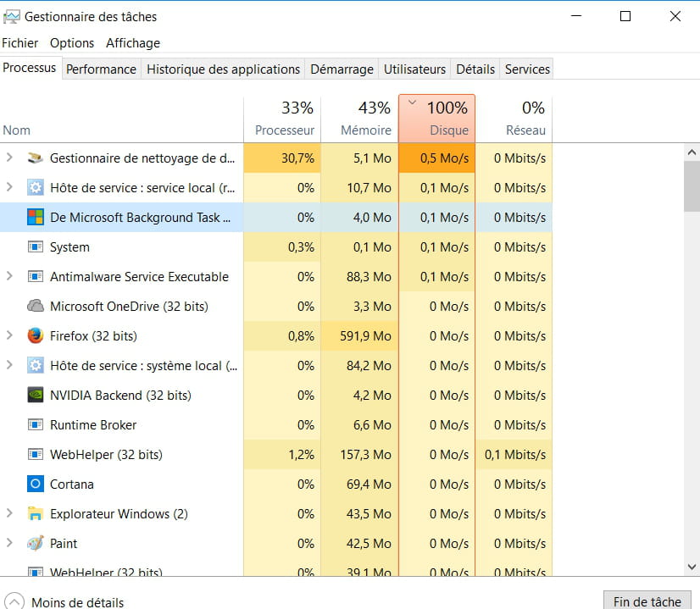The width and height of the screenshot is (700, 609).
Task: Click the gear icon of Hôte de service : service local
Action: click(x=36, y=187)
